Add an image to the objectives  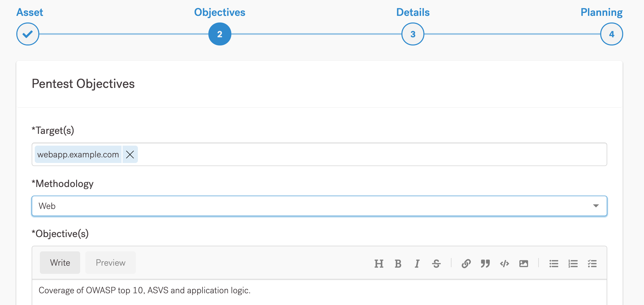point(523,263)
